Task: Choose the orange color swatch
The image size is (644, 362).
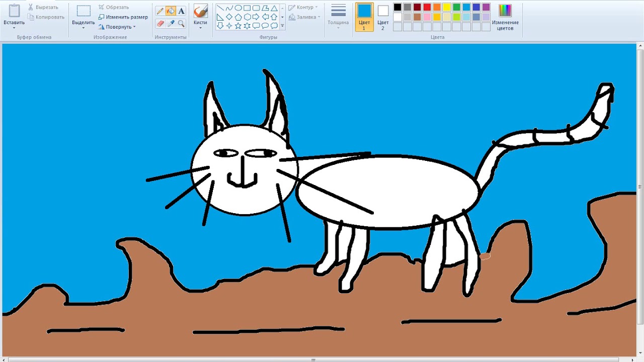Action: 437,7
